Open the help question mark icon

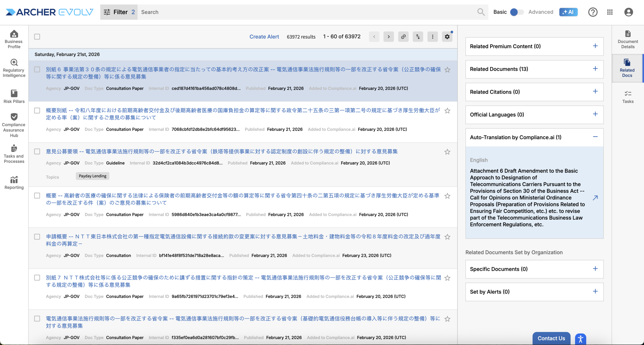point(593,12)
